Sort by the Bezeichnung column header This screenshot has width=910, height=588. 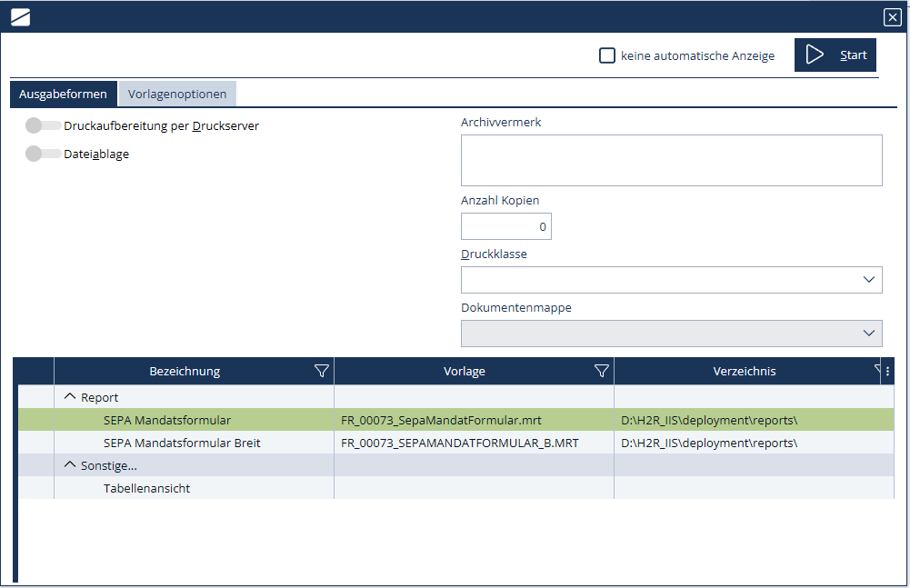tap(185, 372)
